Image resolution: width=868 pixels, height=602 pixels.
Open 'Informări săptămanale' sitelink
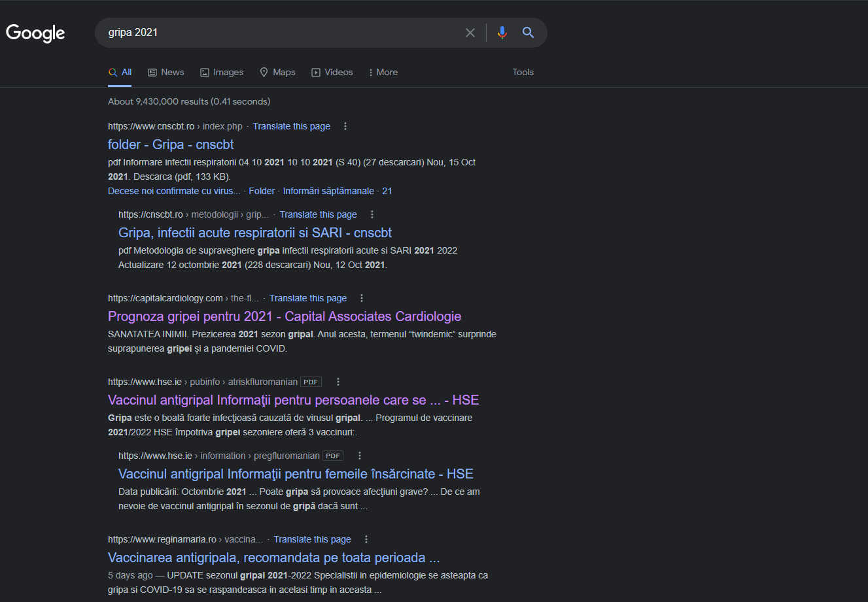(x=328, y=191)
